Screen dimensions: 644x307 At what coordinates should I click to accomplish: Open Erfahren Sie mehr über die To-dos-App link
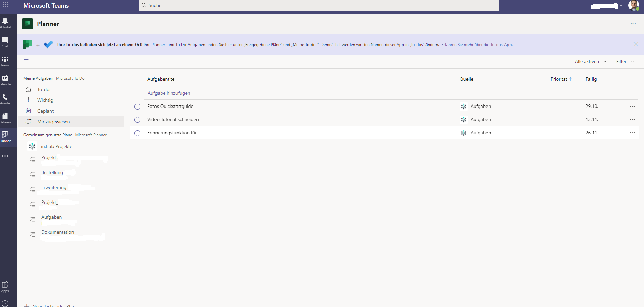click(477, 44)
